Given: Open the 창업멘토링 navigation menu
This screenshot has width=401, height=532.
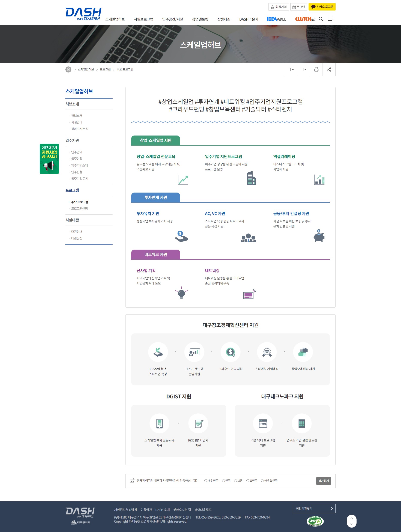Looking at the screenshot, I should click(x=200, y=19).
